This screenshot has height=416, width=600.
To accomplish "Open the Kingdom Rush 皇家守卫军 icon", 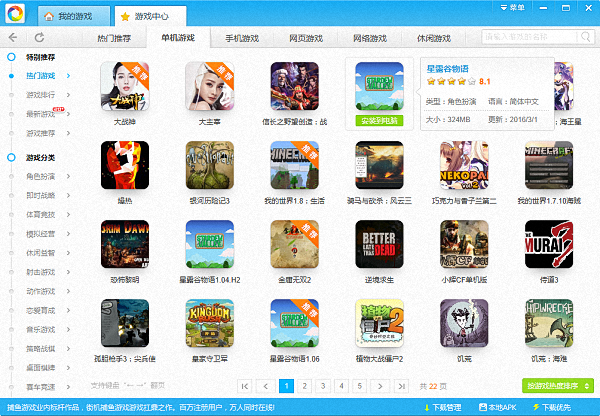I will [x=210, y=323].
